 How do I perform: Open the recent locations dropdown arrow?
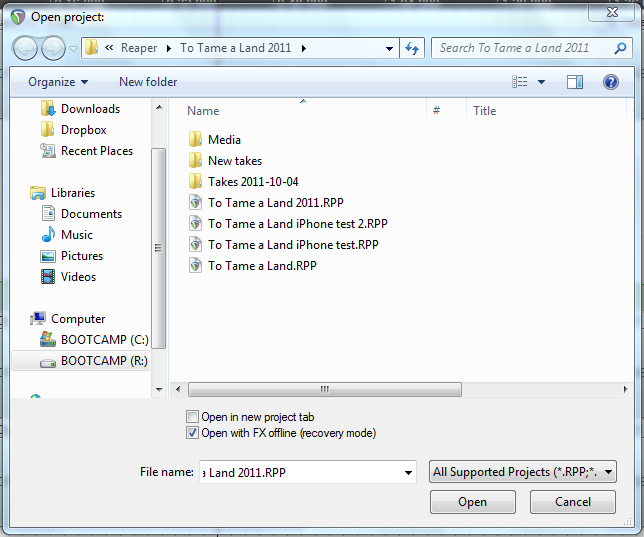click(74, 48)
